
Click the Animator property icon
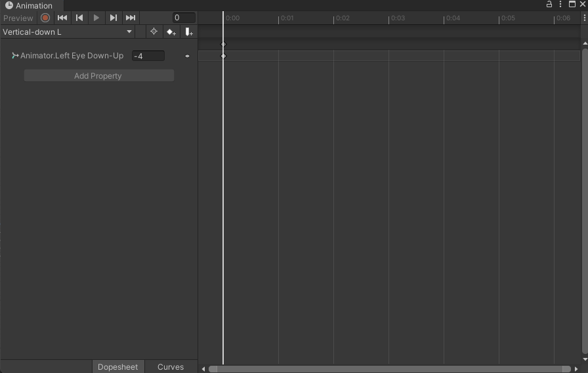[x=15, y=56]
